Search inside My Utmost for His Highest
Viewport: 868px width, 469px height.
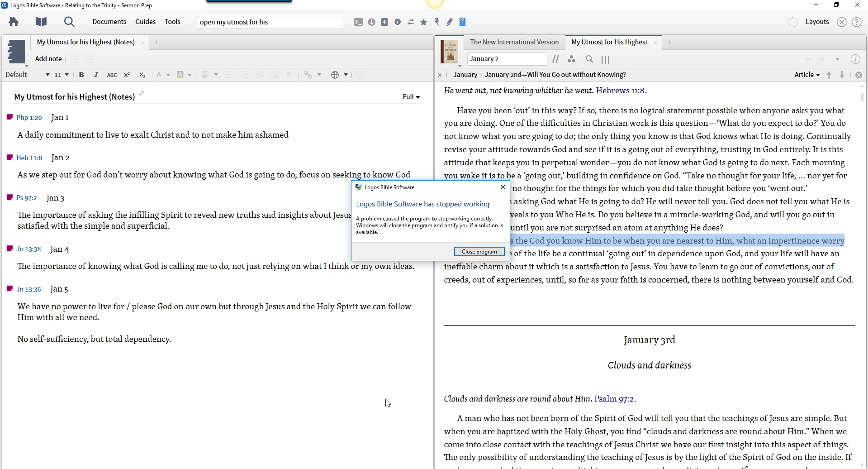coord(589,59)
